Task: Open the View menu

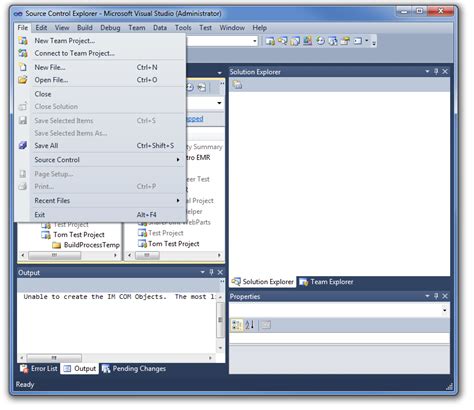Action: coord(62,28)
